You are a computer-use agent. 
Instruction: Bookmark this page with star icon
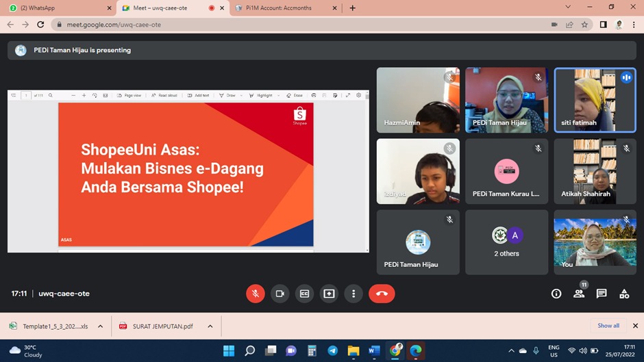584,25
